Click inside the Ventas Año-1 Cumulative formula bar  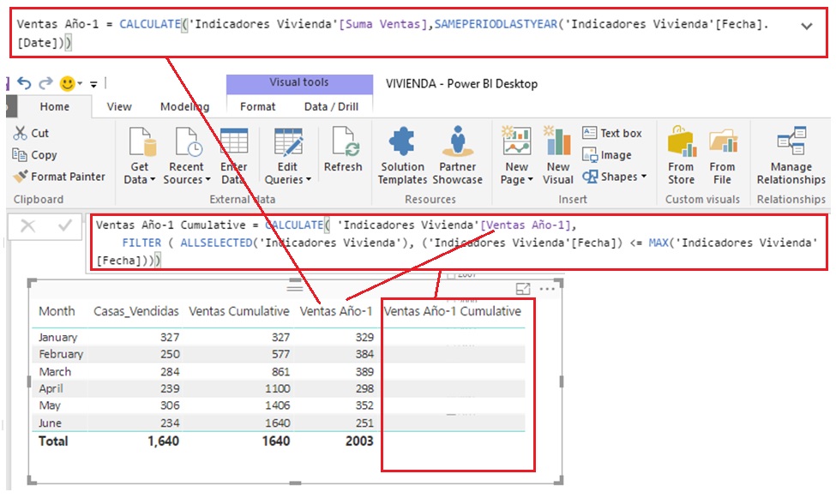[x=459, y=243]
